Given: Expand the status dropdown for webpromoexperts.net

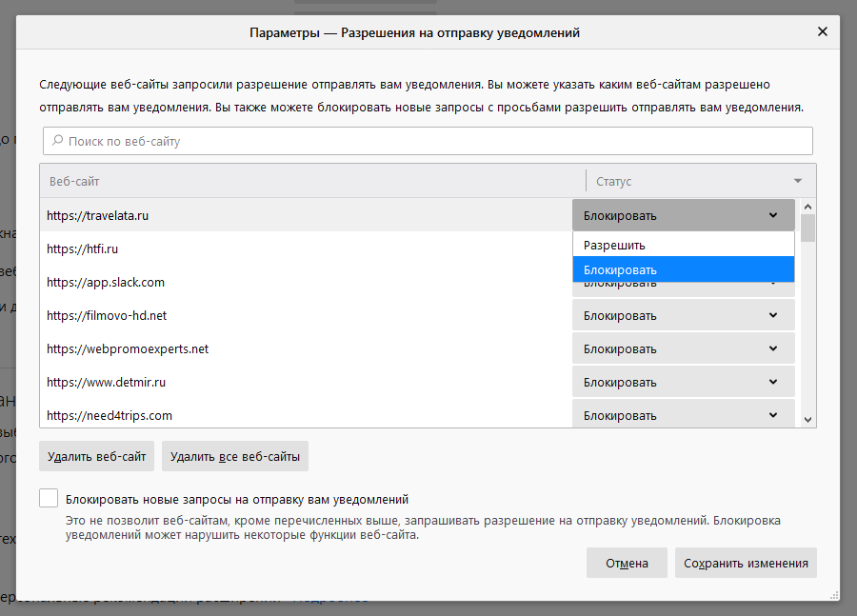Looking at the screenshot, I should tap(683, 348).
